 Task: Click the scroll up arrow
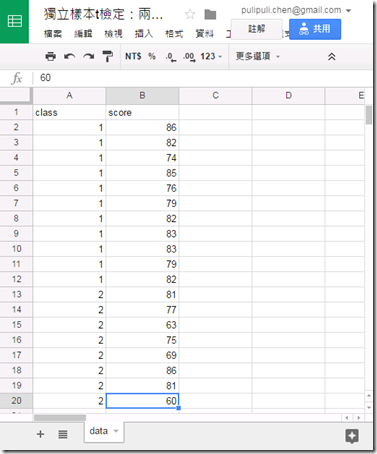[x=369, y=396]
